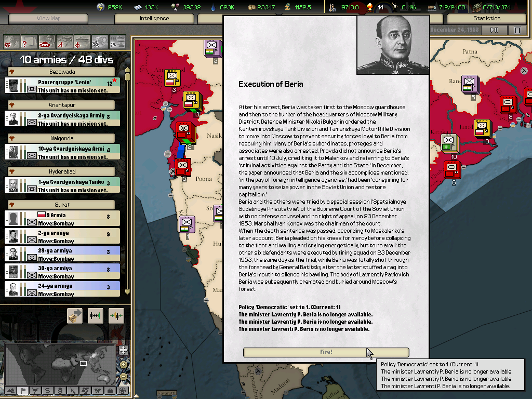This screenshot has width=532, height=399.
Task: Open air units list with plane icon
Action: tap(64, 41)
